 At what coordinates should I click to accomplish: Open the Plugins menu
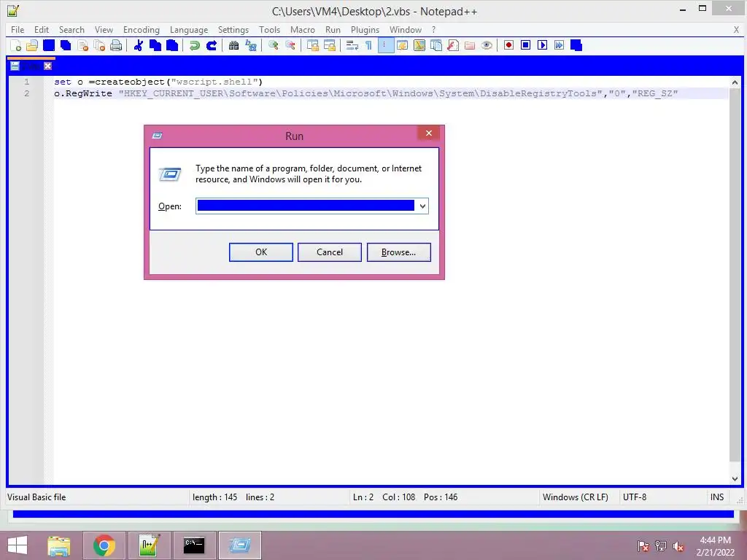365,29
